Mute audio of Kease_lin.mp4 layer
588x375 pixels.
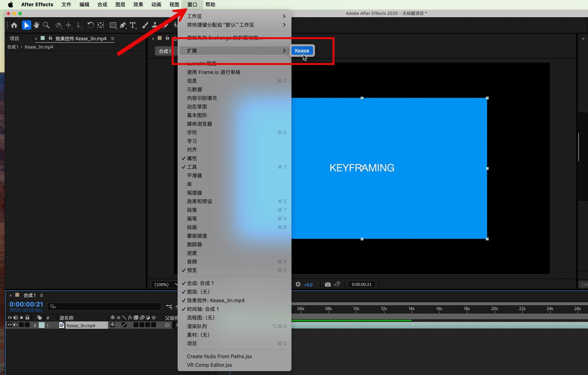[x=16, y=325]
